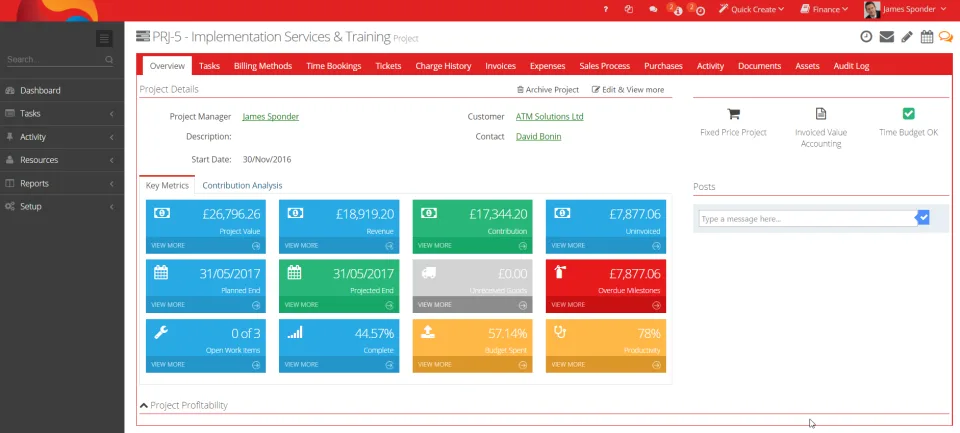This screenshot has width=960, height=433.
Task: Click the blue post message checkmark
Action: tap(923, 217)
